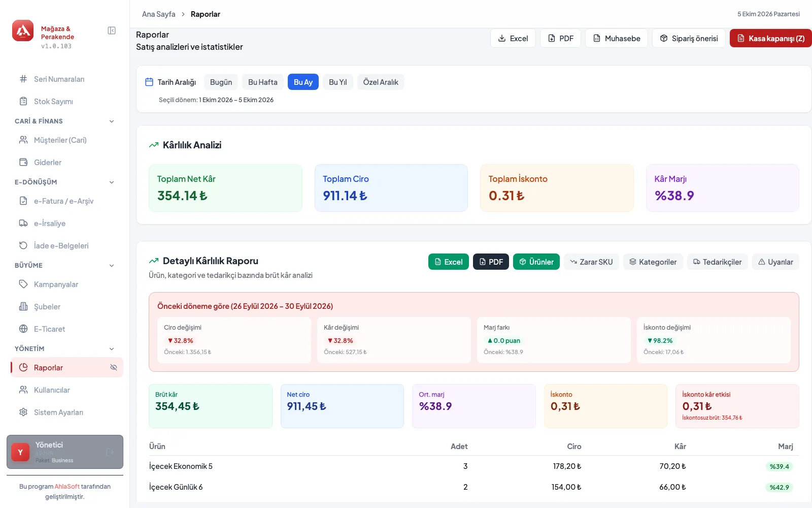Viewport: 812px width, 508px height.
Task: Open Seri Numaraları hash icon
Action: [23, 79]
